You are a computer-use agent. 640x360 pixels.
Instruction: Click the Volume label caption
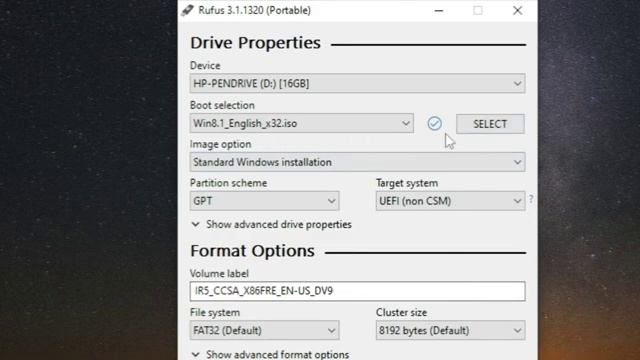coord(219,273)
